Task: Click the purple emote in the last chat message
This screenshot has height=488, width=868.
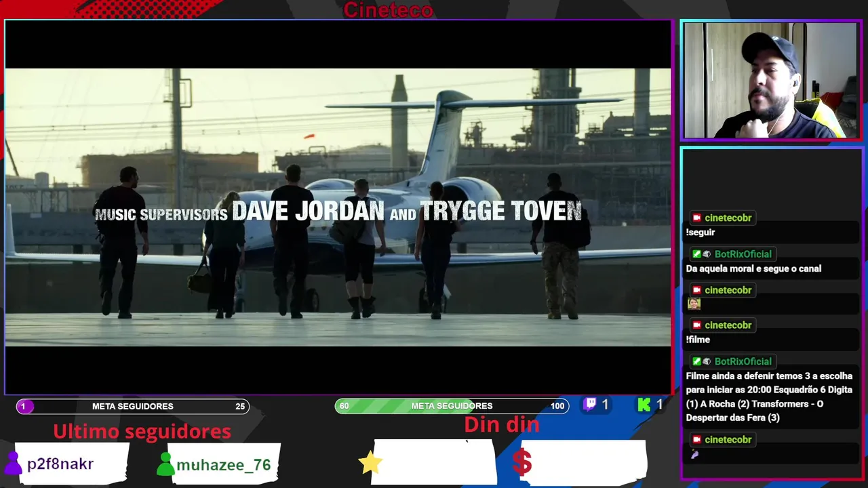Action: pyautogui.click(x=694, y=454)
